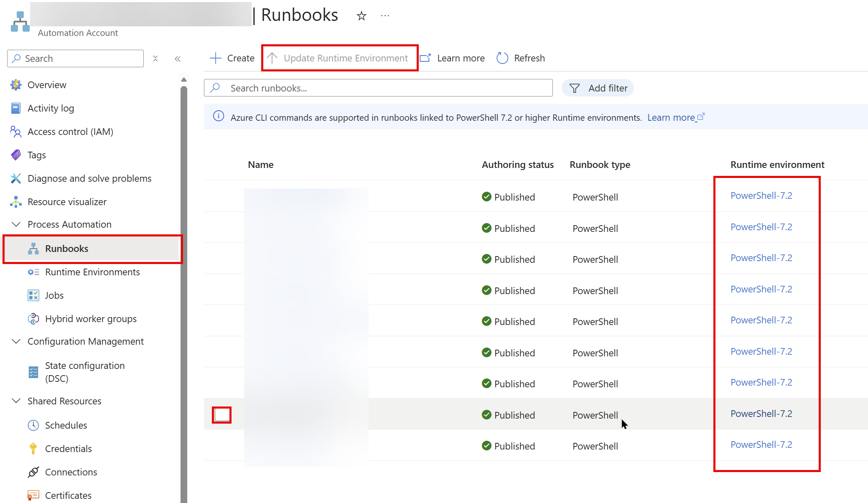Open Learn more link in the info banner
Image resolution: width=868 pixels, height=503 pixels.
pos(676,117)
